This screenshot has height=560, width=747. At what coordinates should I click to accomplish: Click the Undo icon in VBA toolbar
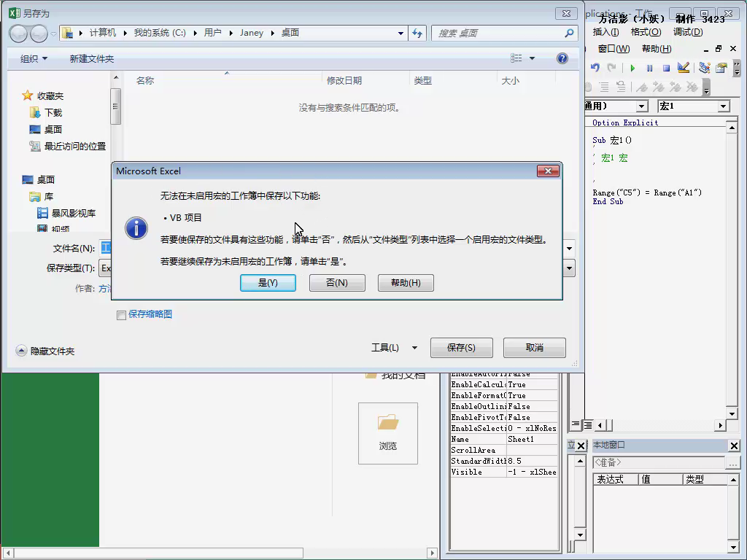click(595, 68)
